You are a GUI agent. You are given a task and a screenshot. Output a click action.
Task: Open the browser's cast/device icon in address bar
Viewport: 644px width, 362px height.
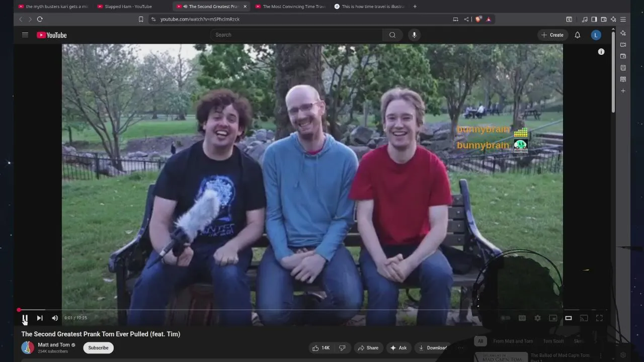point(455,19)
